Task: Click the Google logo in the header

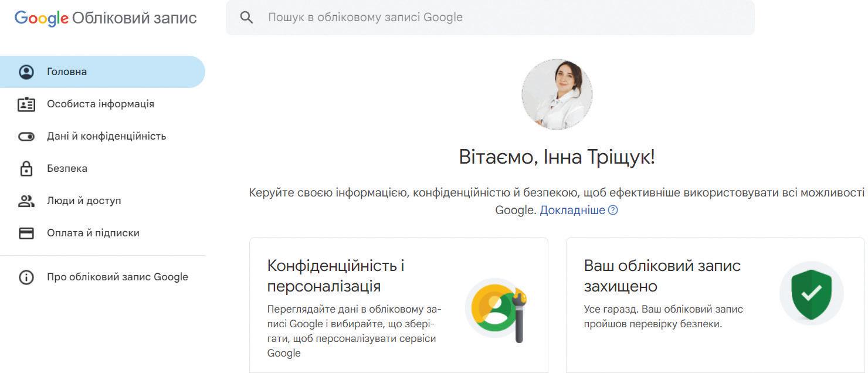Action: (41, 18)
